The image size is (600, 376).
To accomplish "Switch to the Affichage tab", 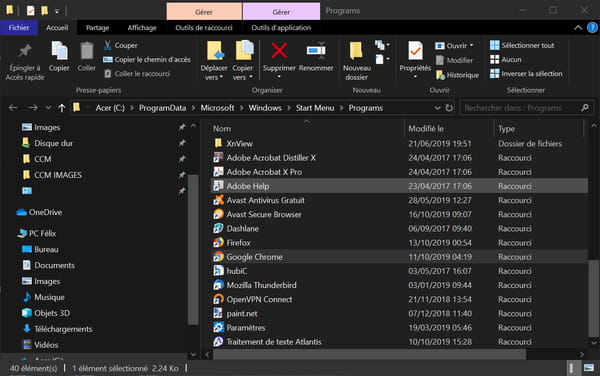I will (x=142, y=28).
